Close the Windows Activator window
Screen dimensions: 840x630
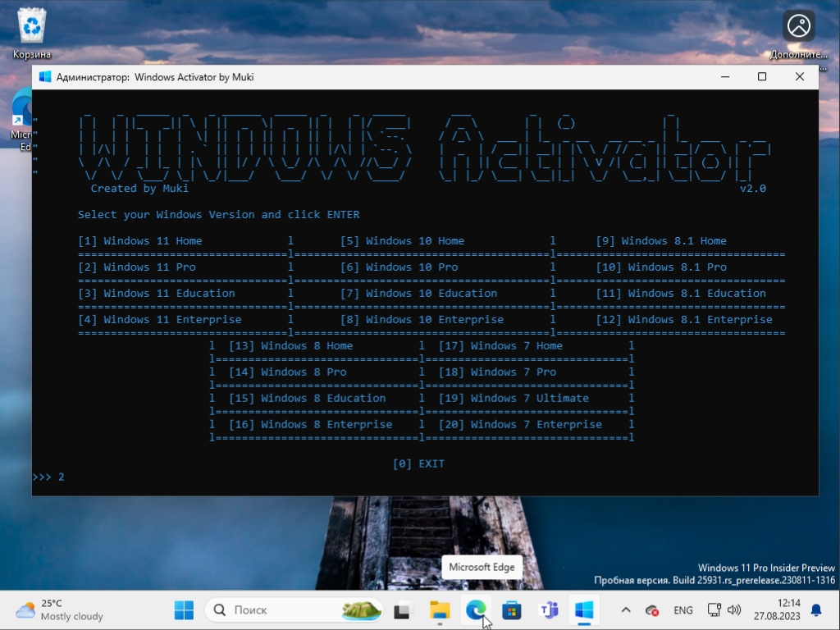pyautogui.click(x=799, y=77)
